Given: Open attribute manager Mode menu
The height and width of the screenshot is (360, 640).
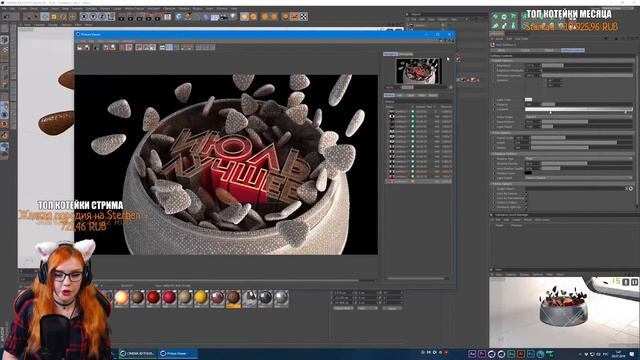Looking at the screenshot, I should click(x=500, y=39).
